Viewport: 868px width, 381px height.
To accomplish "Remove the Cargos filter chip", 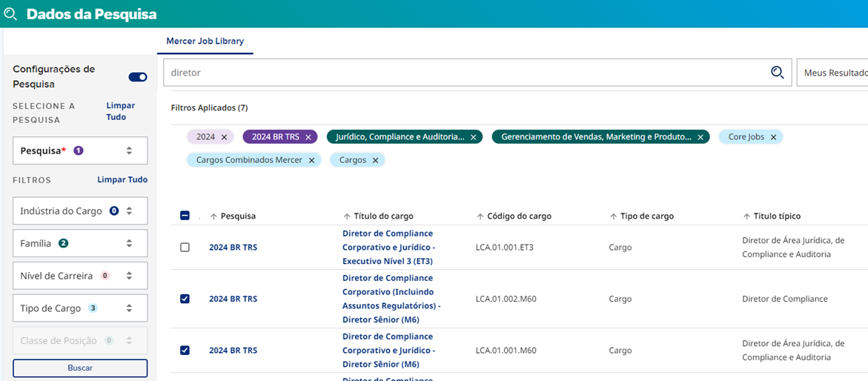I will [375, 160].
